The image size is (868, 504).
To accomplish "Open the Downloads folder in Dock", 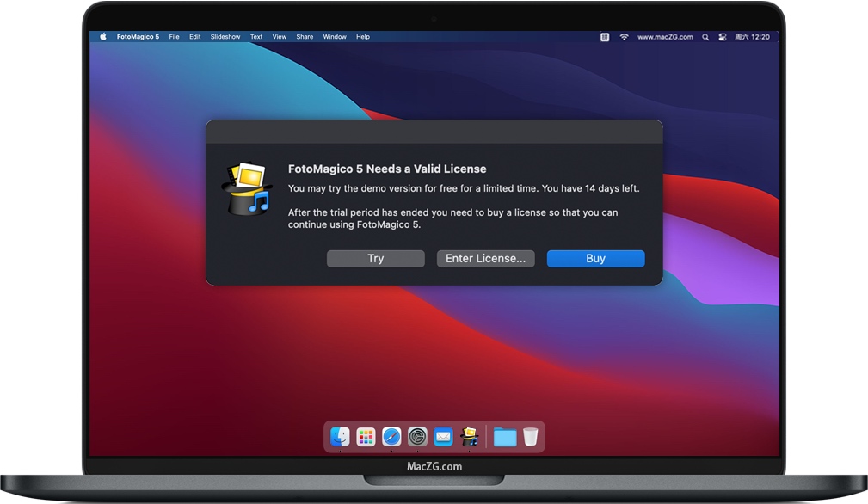I will click(505, 437).
